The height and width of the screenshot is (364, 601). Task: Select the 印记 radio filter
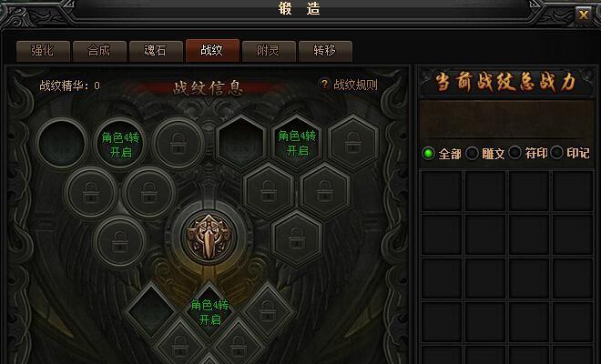pos(557,153)
